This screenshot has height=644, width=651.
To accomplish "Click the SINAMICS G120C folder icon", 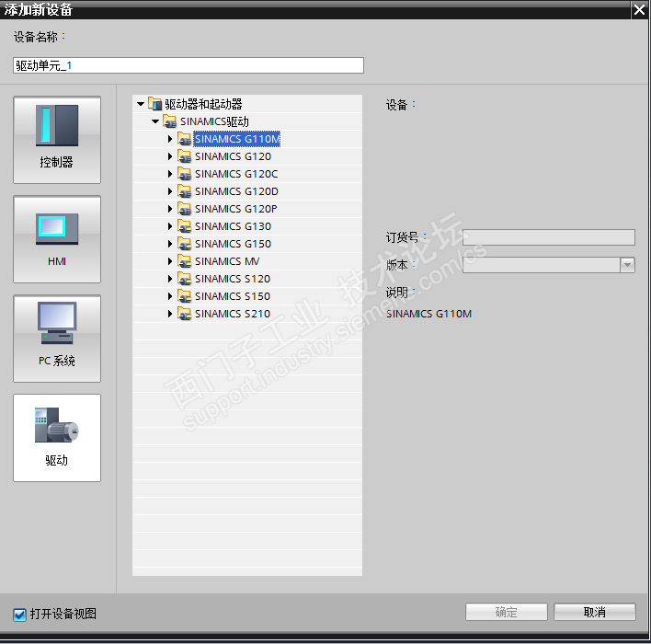I will point(184,174).
